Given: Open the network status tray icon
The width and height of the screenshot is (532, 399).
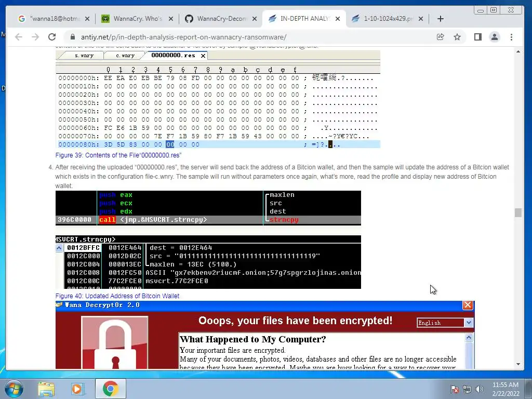Looking at the screenshot, I should pos(467,389).
